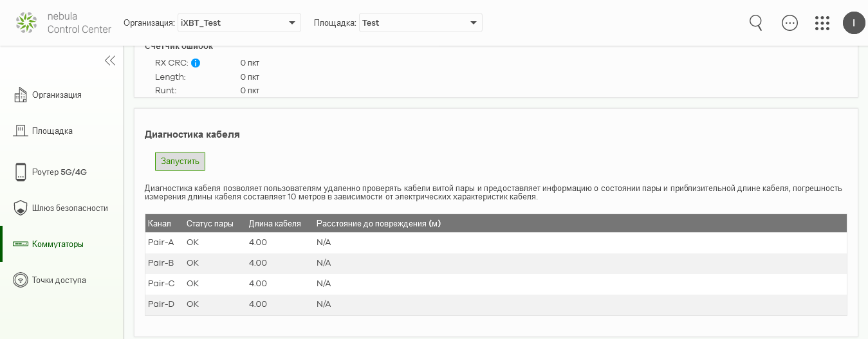The image size is (868, 339).
Task: Click the Площадка site icon
Action: click(21, 131)
